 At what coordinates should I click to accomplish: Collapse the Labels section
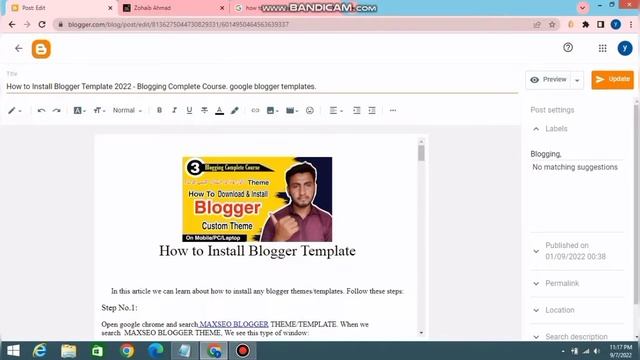click(x=536, y=129)
